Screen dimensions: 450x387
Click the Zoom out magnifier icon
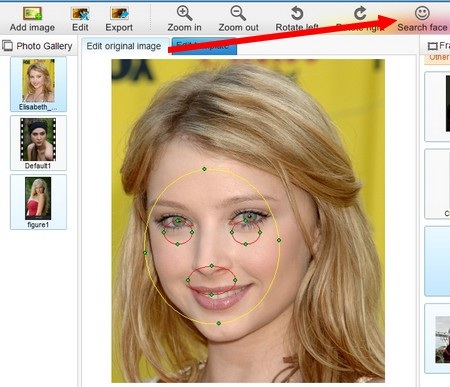(x=238, y=13)
